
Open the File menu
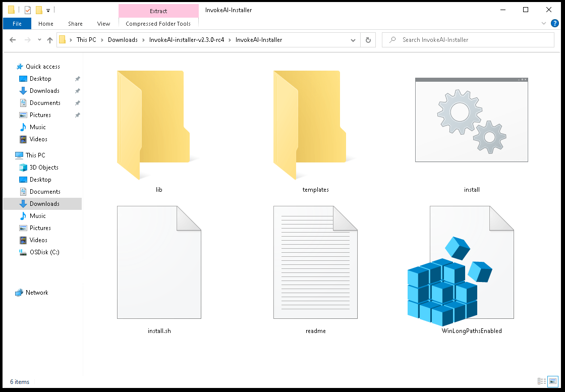tap(17, 24)
